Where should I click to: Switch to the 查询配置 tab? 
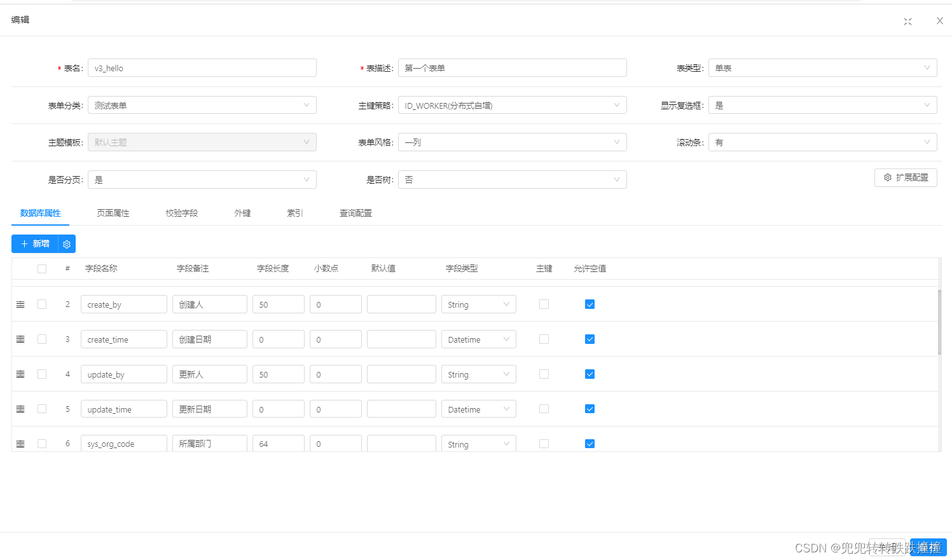coord(355,213)
